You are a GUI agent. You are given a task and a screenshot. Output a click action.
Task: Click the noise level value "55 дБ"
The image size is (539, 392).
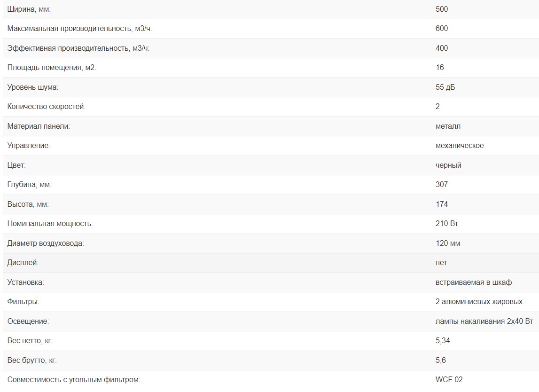445,87
